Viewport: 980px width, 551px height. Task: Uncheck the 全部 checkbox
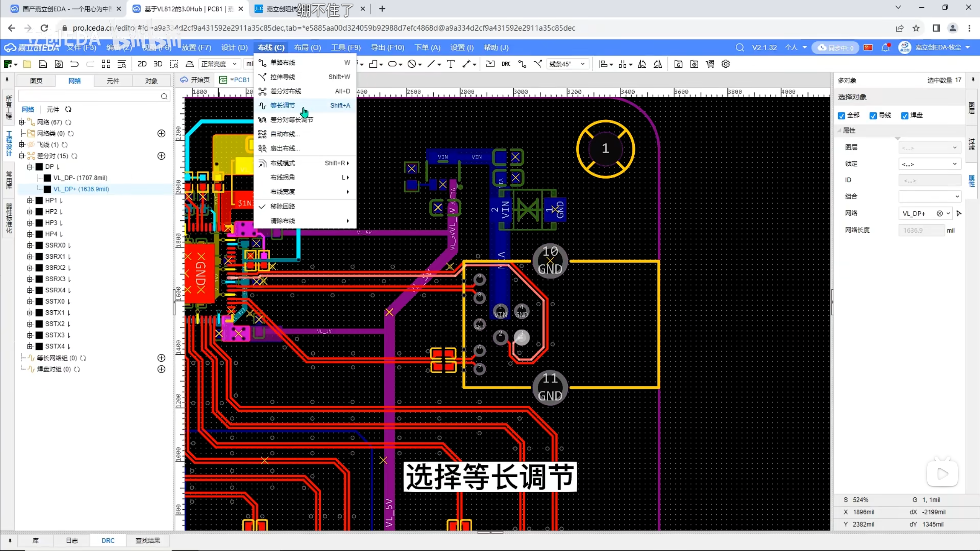[x=841, y=116]
